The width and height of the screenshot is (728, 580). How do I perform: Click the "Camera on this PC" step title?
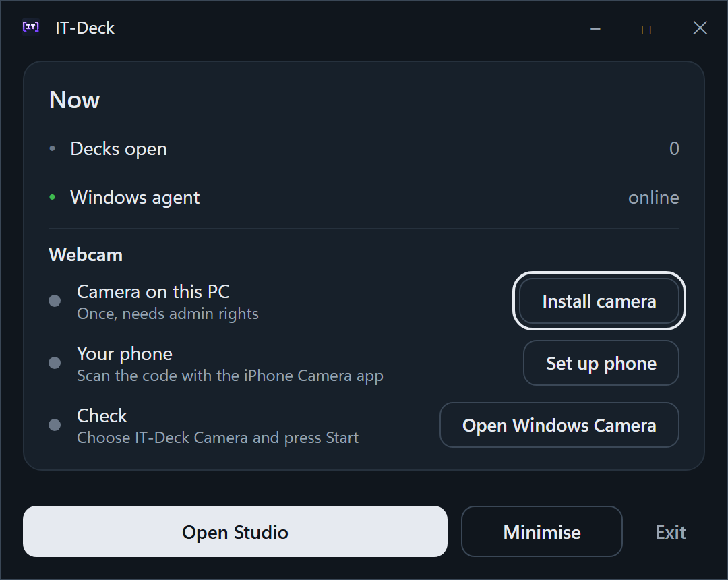tap(153, 291)
